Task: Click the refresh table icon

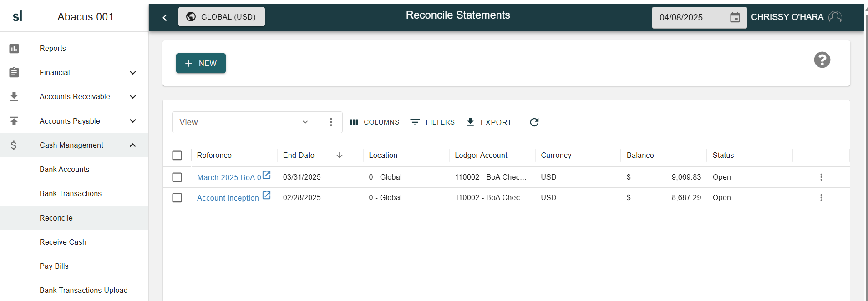Action: 534,122
